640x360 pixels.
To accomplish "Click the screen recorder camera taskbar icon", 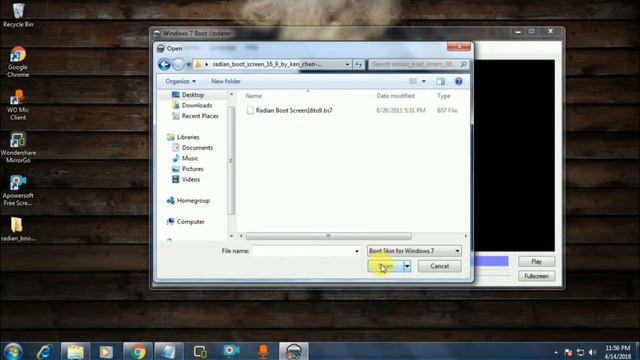I will pyautogui.click(x=231, y=351).
